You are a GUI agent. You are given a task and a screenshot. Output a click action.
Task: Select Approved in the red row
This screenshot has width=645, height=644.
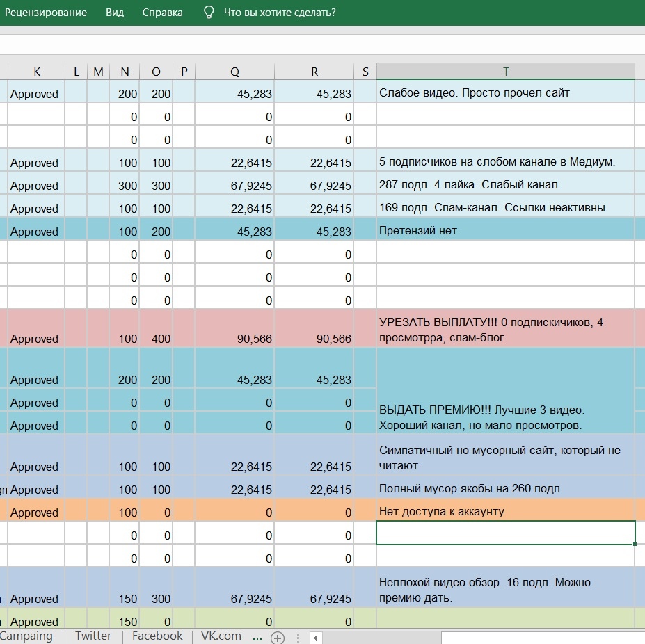[37, 328]
